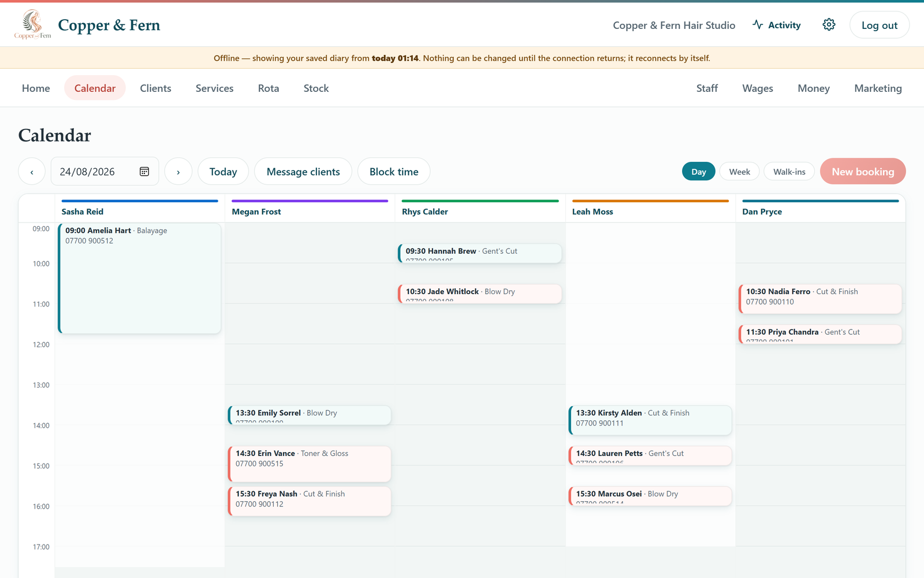
Task: Switch to Walk-ins view
Action: click(x=789, y=172)
